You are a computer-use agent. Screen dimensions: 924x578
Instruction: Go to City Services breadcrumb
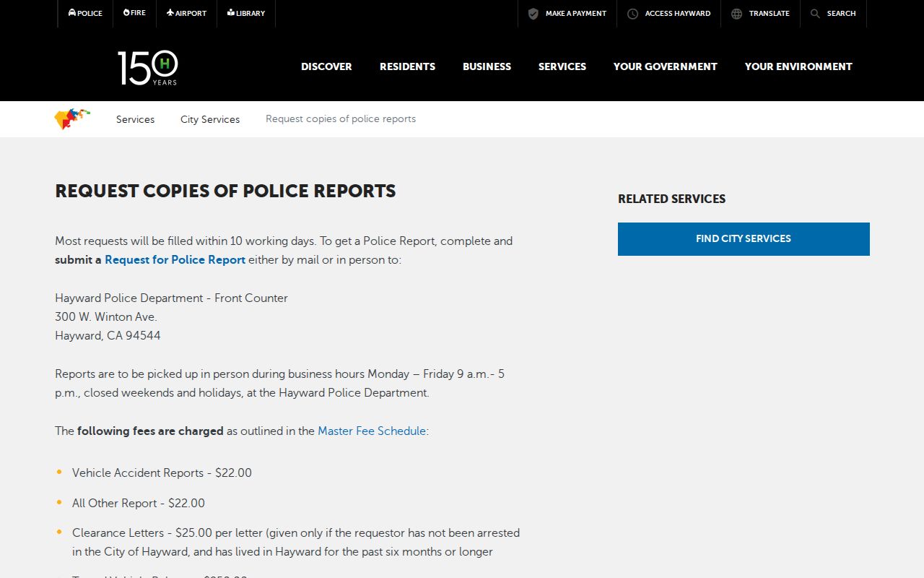(x=210, y=119)
